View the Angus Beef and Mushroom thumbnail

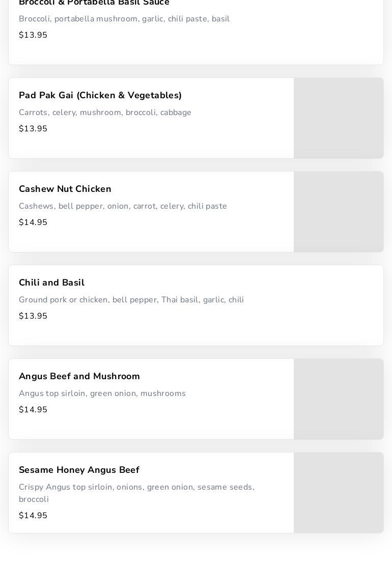click(339, 399)
